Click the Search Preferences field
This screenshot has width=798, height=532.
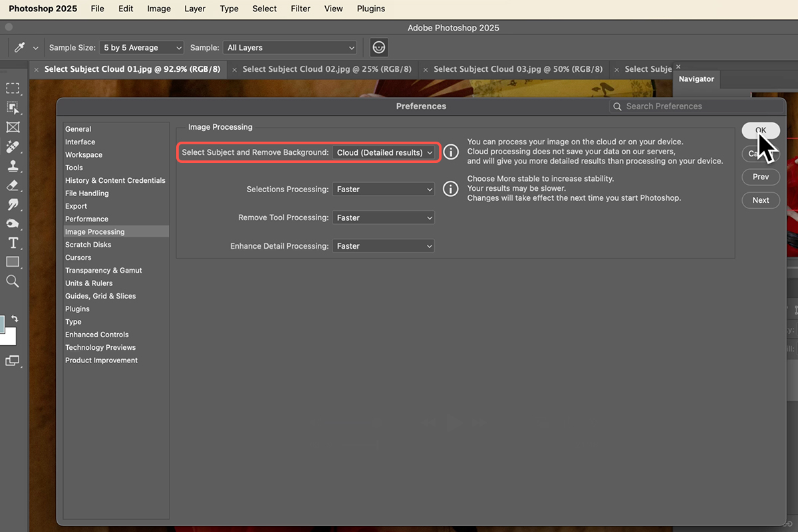click(x=698, y=106)
